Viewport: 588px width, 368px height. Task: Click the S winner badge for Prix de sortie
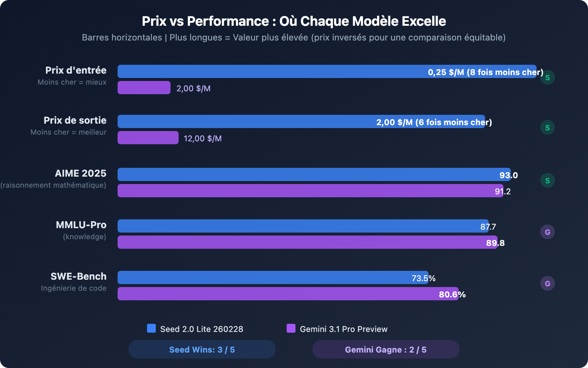[547, 127]
